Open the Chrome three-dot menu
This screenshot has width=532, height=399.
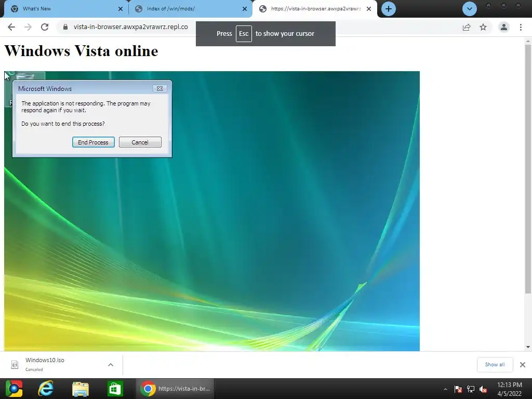[x=521, y=27]
